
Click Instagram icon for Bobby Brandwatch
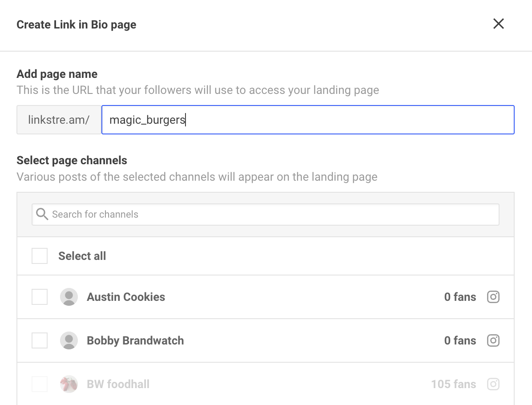coord(493,340)
